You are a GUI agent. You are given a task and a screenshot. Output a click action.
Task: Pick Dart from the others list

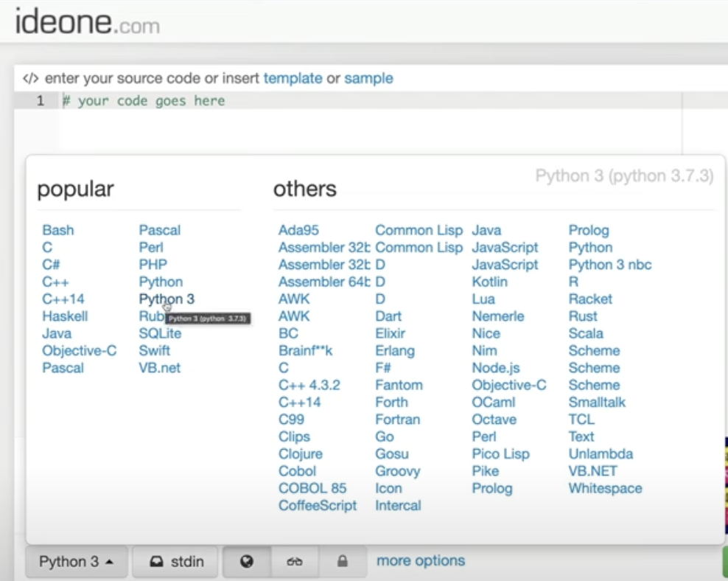tap(388, 316)
